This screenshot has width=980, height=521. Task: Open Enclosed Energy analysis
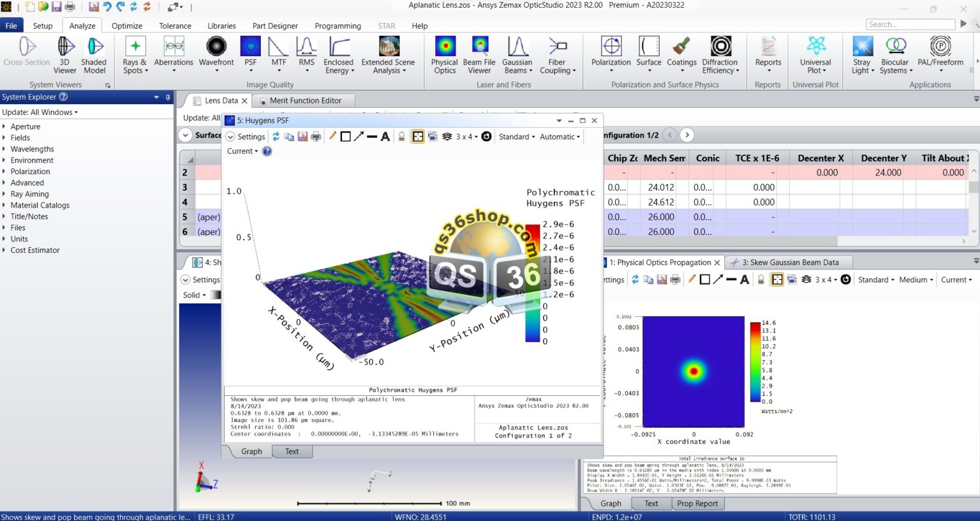[338, 55]
